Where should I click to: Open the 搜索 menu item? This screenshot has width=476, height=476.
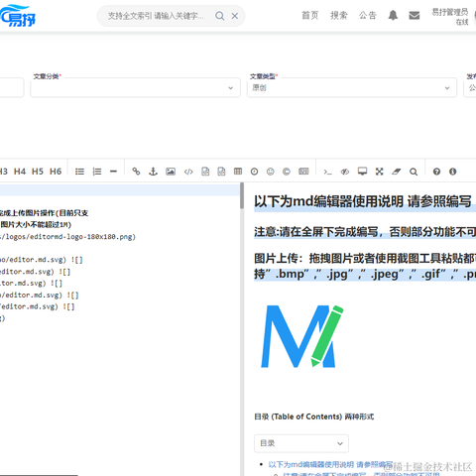coord(339,15)
